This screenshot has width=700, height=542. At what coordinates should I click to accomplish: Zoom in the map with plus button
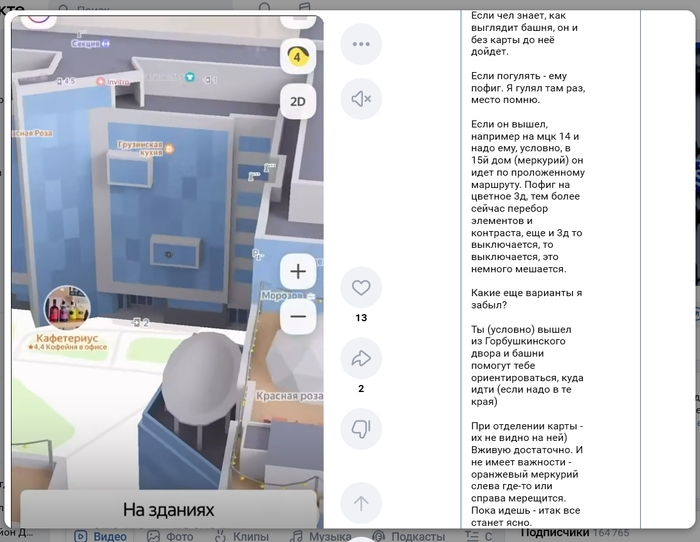(x=298, y=271)
